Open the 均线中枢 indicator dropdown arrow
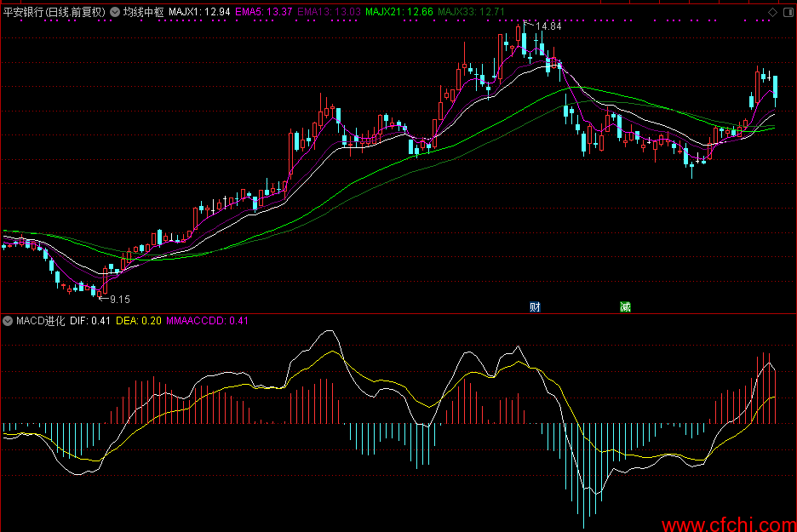This screenshot has width=797, height=532. point(115,12)
